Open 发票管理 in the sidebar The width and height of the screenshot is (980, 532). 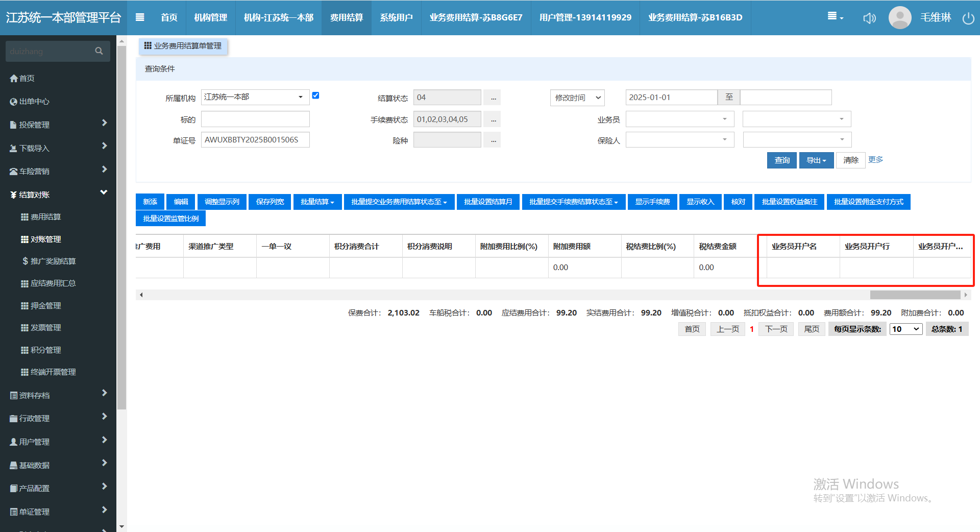[46, 328]
